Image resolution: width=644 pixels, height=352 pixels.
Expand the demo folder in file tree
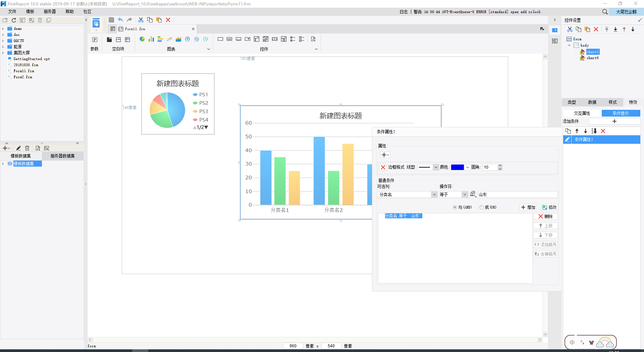[x=3, y=29]
